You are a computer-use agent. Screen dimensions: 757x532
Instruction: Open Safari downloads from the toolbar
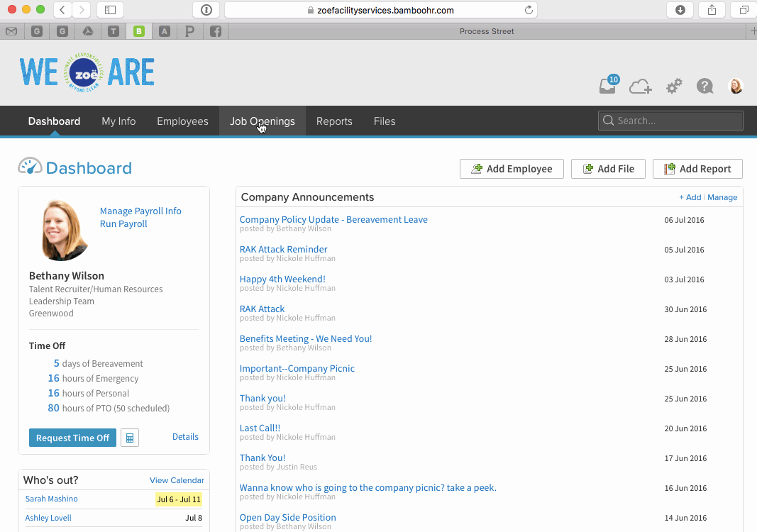680,10
